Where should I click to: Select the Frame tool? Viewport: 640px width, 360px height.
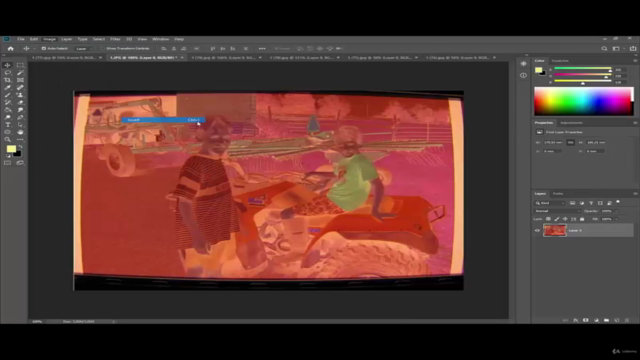(x=20, y=80)
